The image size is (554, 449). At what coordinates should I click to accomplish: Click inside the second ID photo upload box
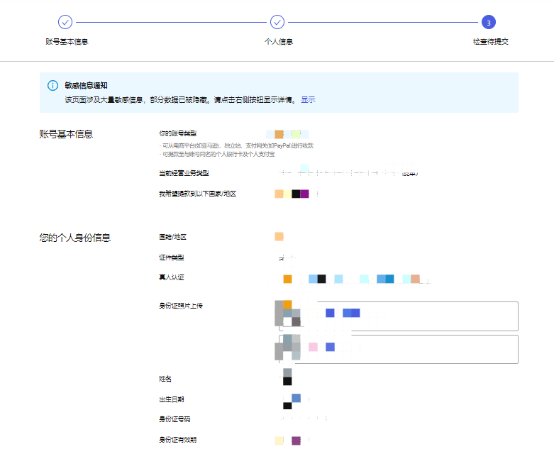(x=399, y=349)
